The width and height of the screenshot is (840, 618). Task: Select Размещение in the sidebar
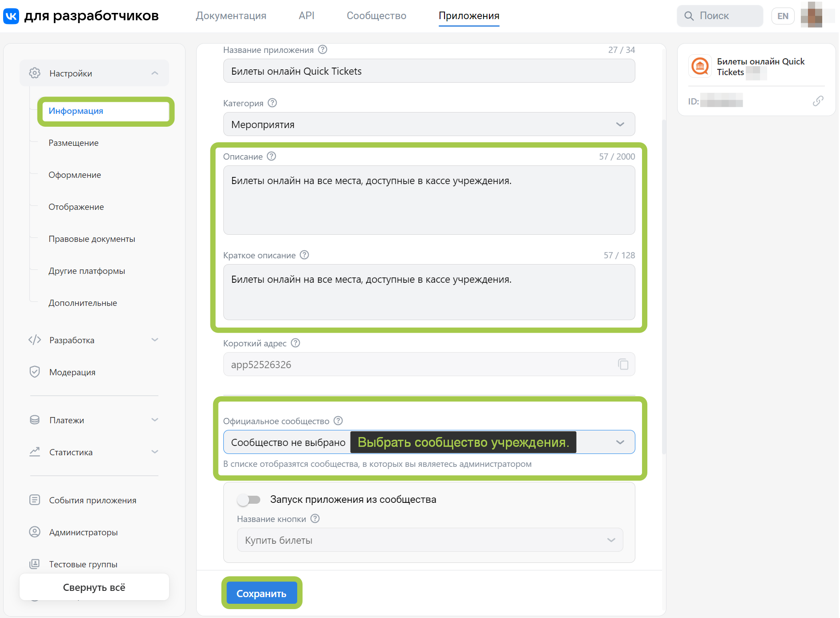click(x=73, y=143)
